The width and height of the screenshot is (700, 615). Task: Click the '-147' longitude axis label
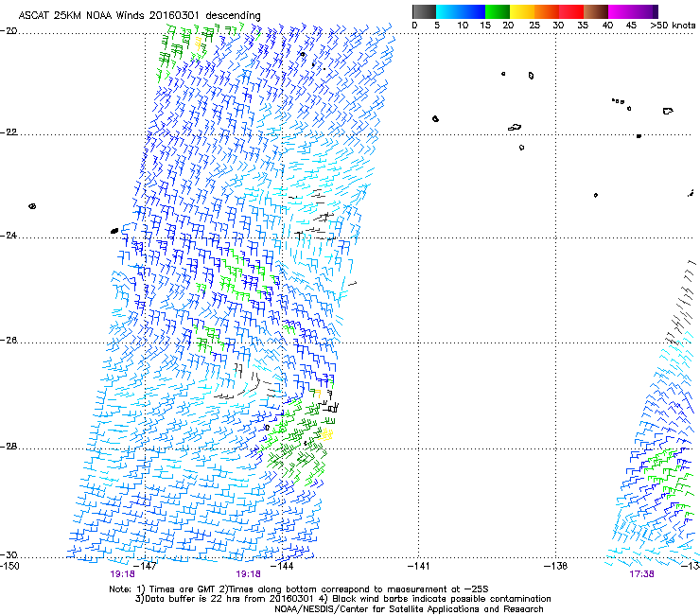(145, 566)
